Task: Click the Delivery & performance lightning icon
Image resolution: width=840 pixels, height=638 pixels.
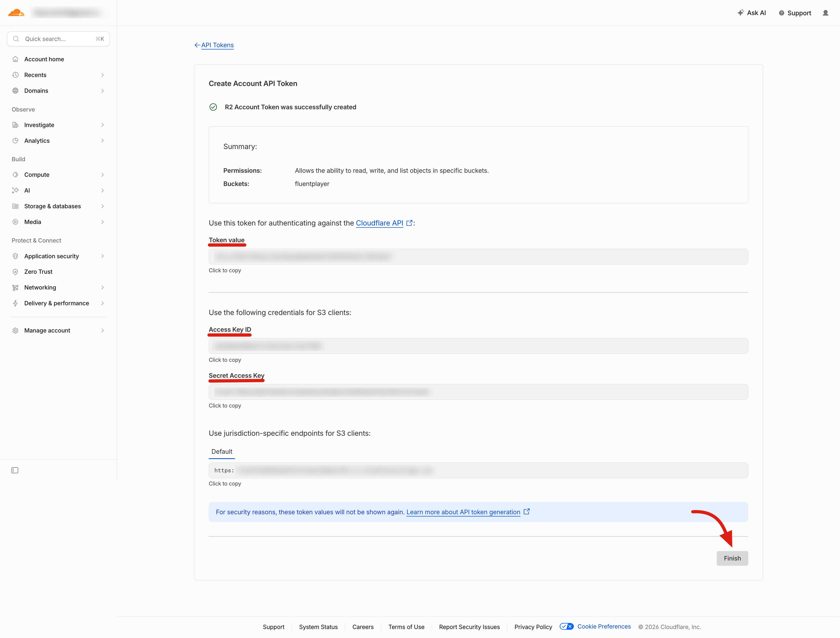Action: (x=15, y=303)
